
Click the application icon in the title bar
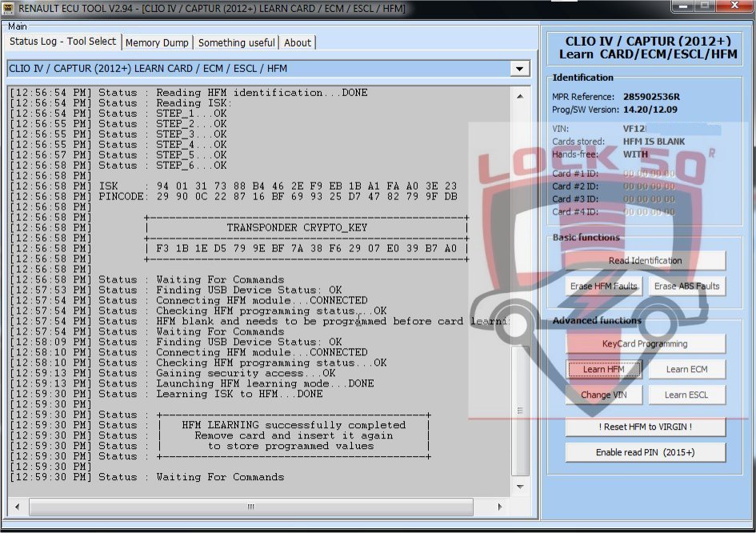tap(10, 9)
